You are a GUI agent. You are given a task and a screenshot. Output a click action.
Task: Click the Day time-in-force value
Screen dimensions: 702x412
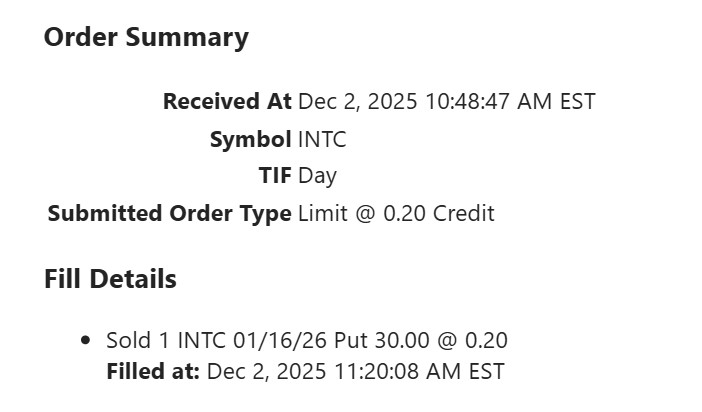[x=317, y=176]
